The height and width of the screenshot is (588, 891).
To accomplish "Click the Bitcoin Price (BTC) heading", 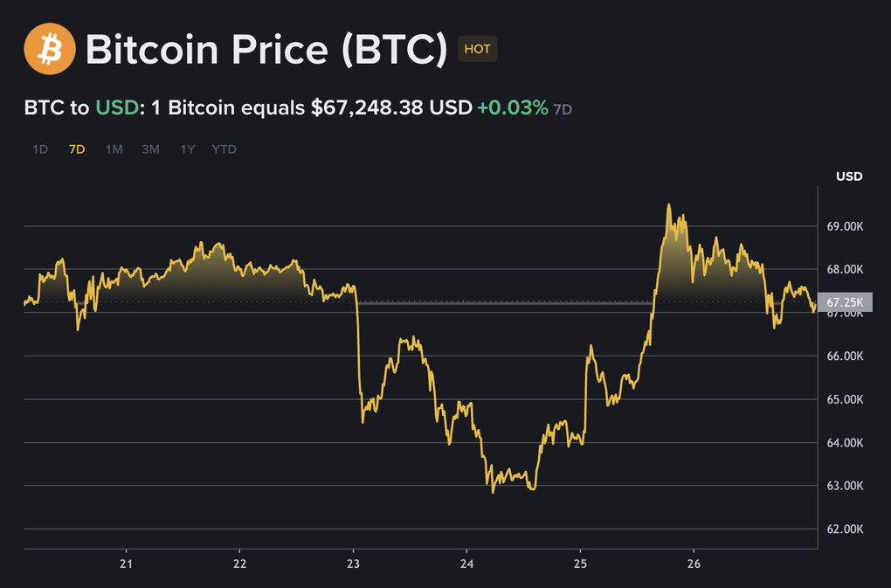I will click(266, 49).
